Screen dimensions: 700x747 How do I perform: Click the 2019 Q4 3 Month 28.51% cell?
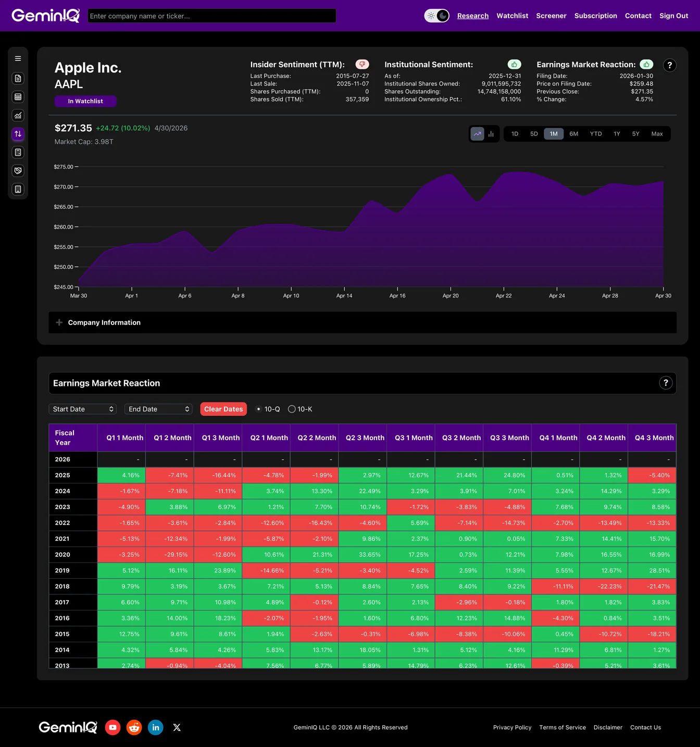click(652, 570)
